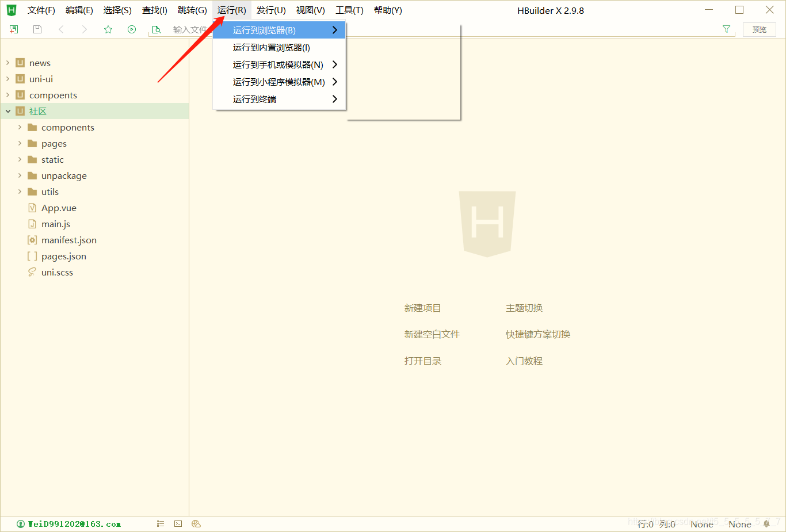Select the manifest.json file

pos(69,240)
